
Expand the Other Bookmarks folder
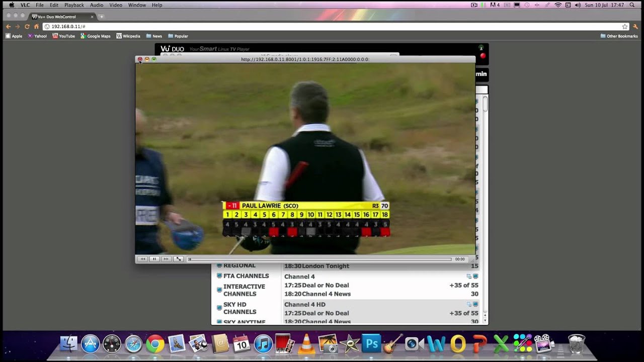(x=619, y=36)
